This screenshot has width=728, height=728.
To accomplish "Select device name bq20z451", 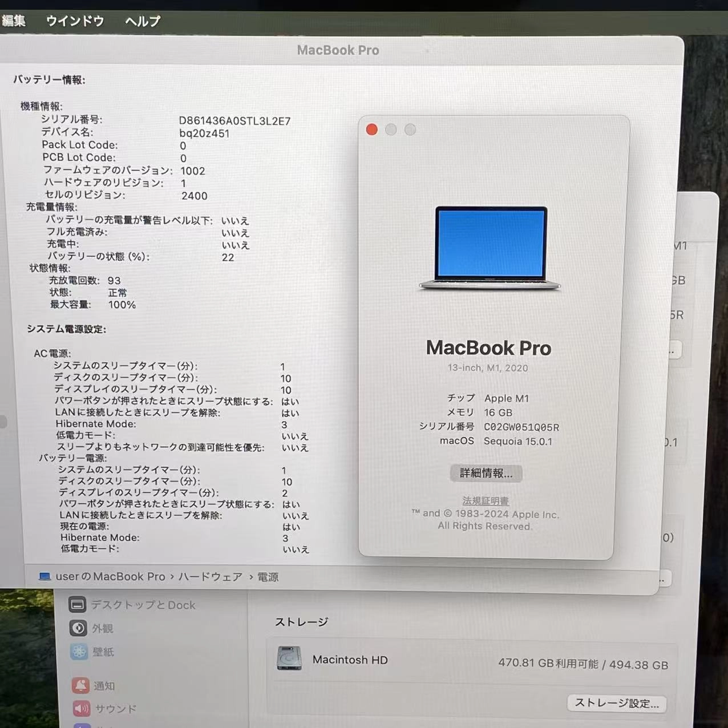I will 204,134.
